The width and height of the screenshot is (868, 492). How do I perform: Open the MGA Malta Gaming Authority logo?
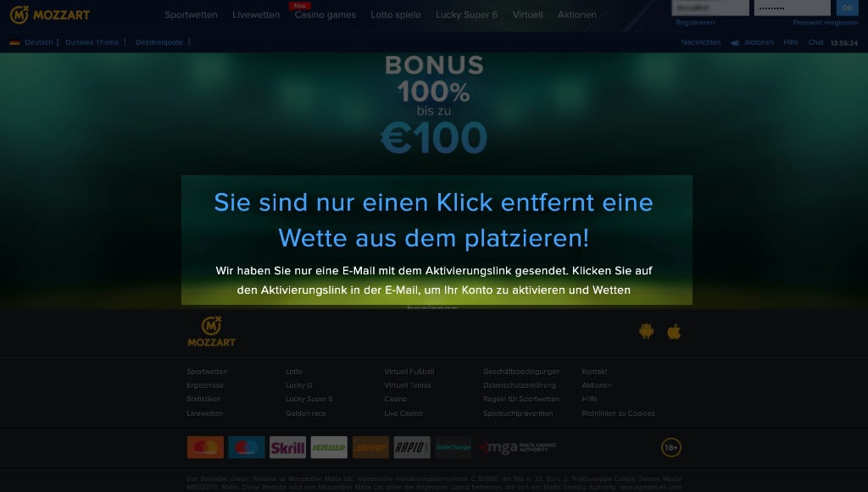518,447
